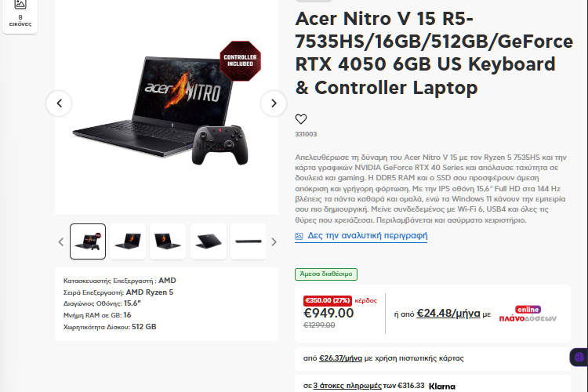Select third laptop thumbnail
The width and height of the screenshot is (588, 392).
pyautogui.click(x=168, y=241)
